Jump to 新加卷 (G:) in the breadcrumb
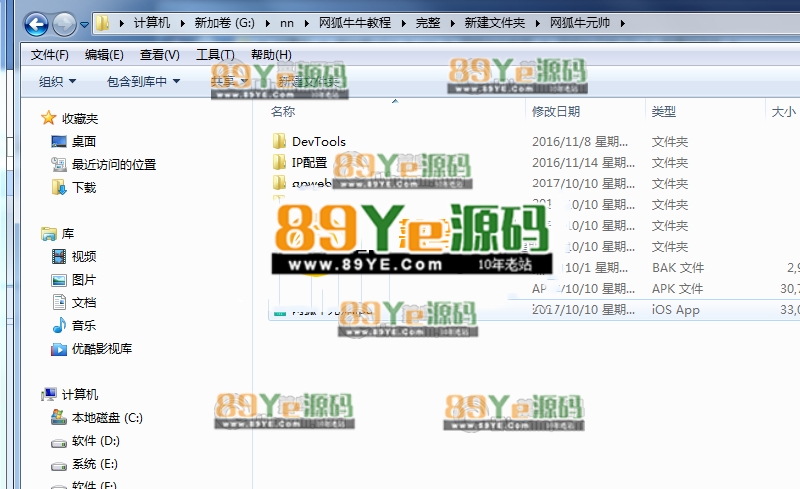Viewport: 800px width, 489px height. click(224, 23)
